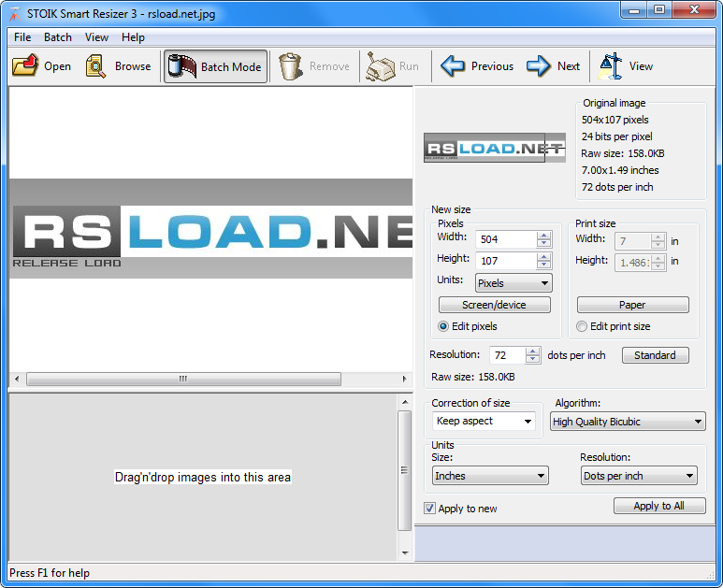The image size is (723, 588).
Task: Decrease Resolution with down spinner
Action: coord(533,359)
